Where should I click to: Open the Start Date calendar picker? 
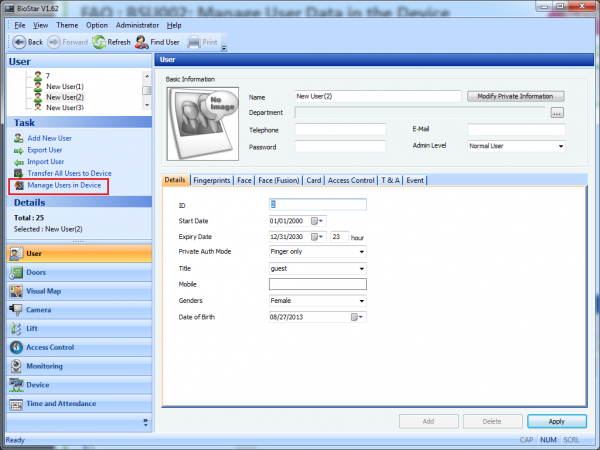[x=317, y=220]
